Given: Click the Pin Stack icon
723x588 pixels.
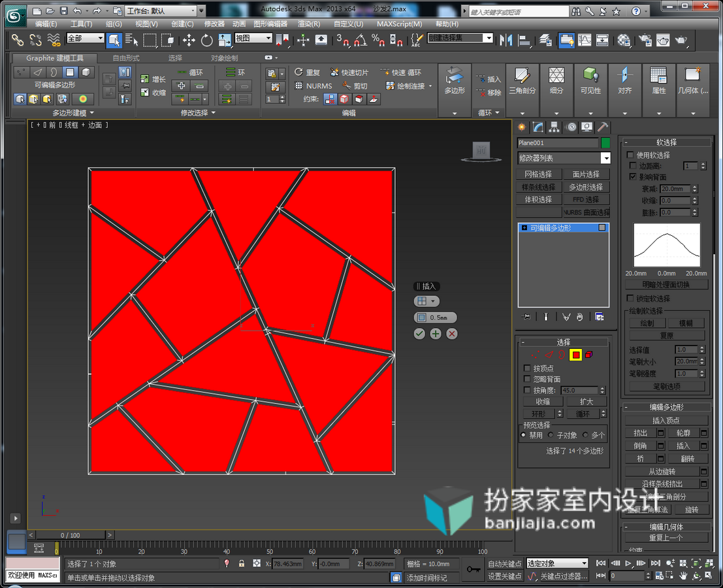Looking at the screenshot, I should coord(526,317).
